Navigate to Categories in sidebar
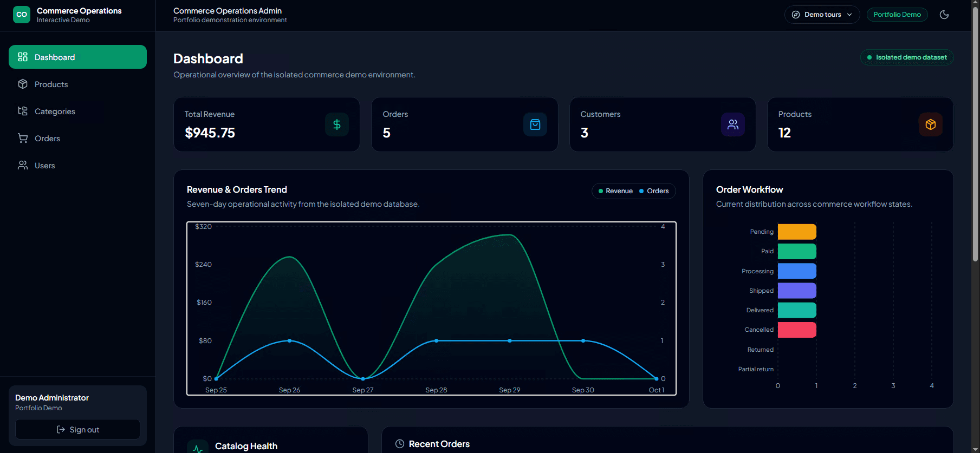Viewport: 980px width, 453px height. click(77, 111)
